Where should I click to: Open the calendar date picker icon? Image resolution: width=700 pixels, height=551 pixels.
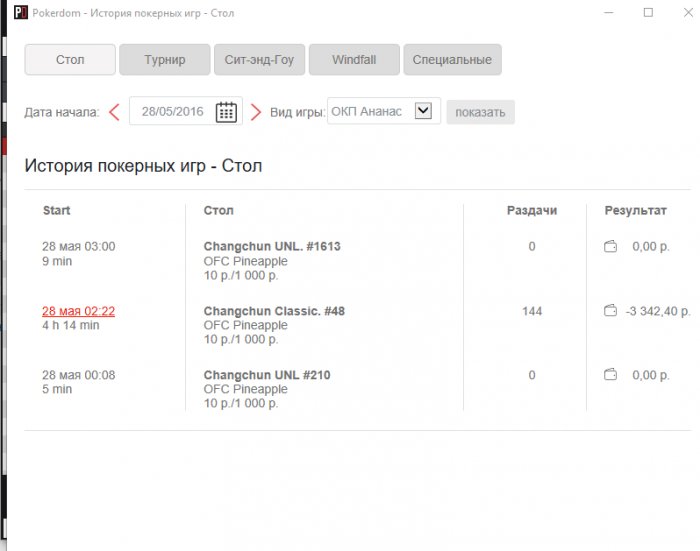227,112
